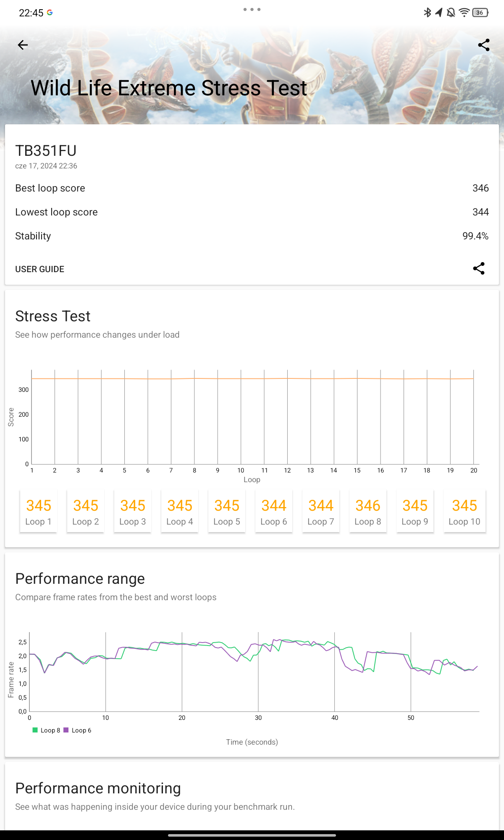Click the Lowest loop score label

point(56,212)
